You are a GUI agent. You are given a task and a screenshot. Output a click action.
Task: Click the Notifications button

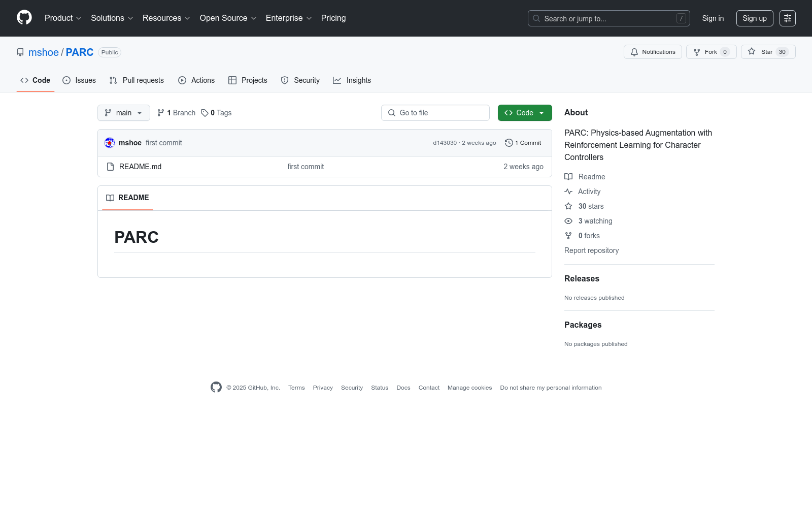[x=653, y=52]
